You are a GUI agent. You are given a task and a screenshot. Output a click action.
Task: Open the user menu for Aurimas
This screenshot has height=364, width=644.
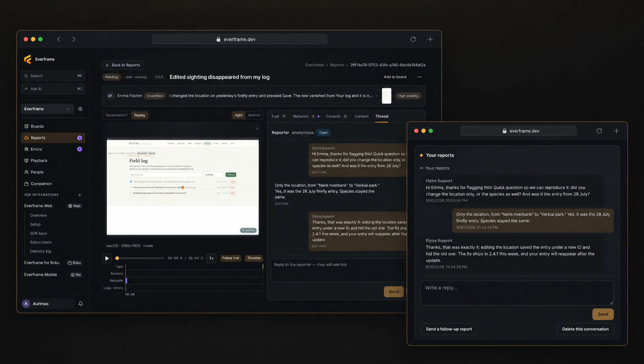[x=48, y=304]
